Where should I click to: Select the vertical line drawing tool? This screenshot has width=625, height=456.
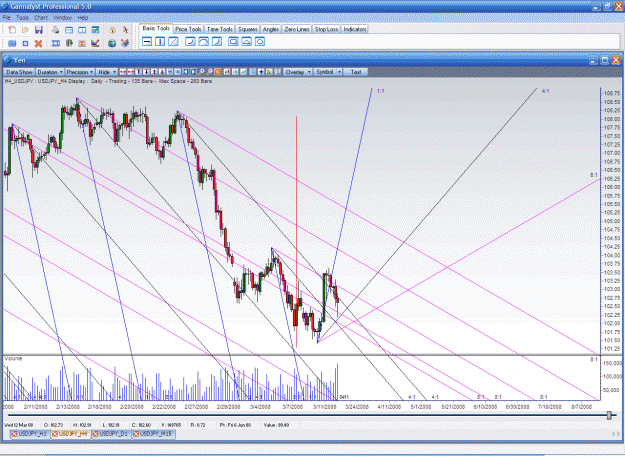click(160, 41)
